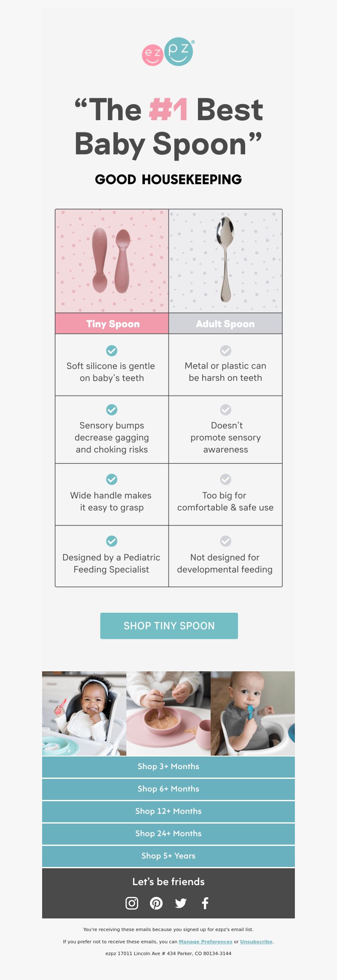Click the Shop Tiny Spoon button
The height and width of the screenshot is (980, 337).
click(169, 626)
